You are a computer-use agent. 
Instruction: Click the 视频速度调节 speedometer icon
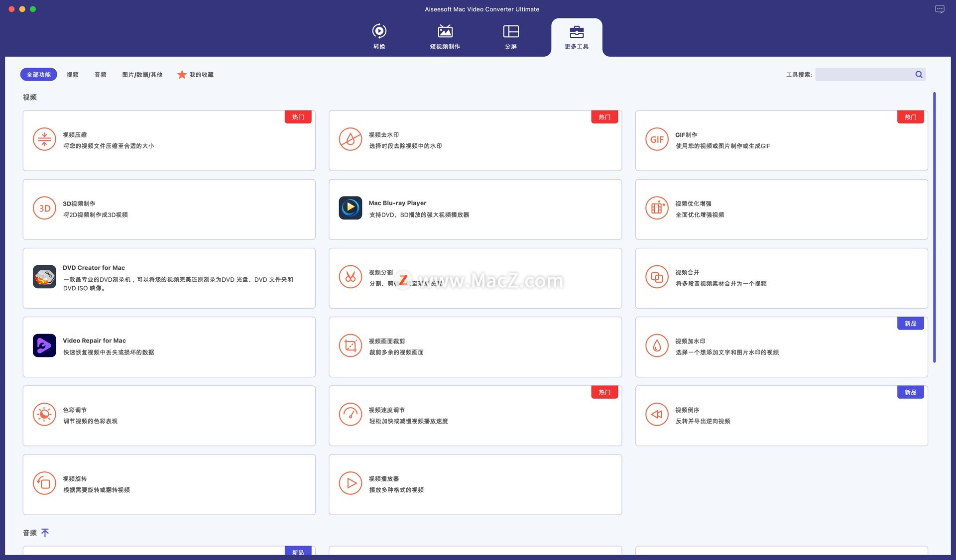(x=351, y=414)
